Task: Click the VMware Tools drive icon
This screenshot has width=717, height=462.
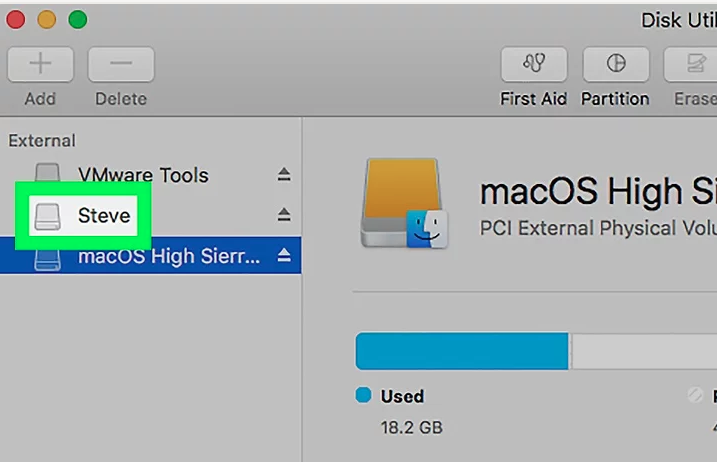Action: pos(48,172)
